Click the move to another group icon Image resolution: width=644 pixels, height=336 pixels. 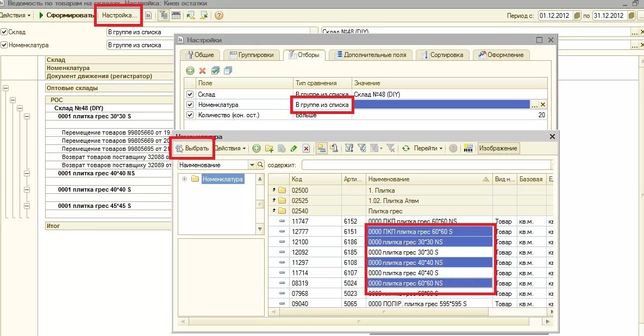coord(334,148)
